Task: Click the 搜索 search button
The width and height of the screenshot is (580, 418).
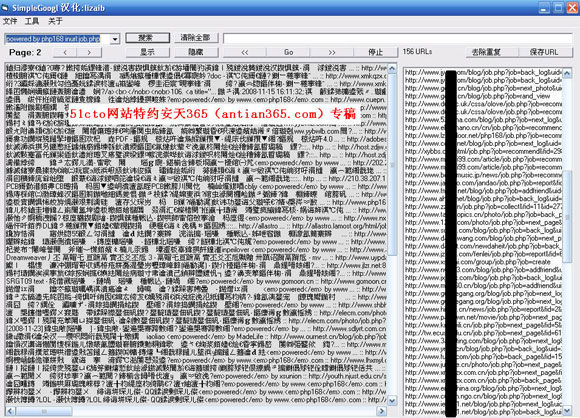Action: click(148, 38)
